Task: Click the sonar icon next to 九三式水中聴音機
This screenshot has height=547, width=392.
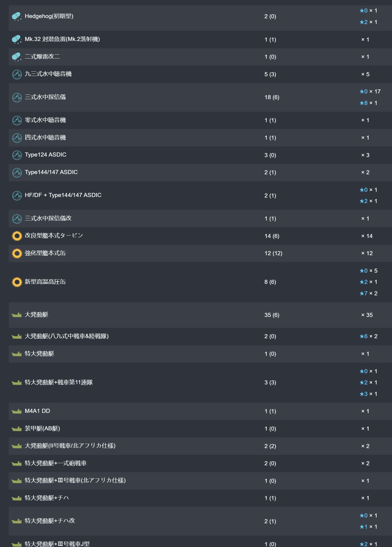Action: coord(17,74)
